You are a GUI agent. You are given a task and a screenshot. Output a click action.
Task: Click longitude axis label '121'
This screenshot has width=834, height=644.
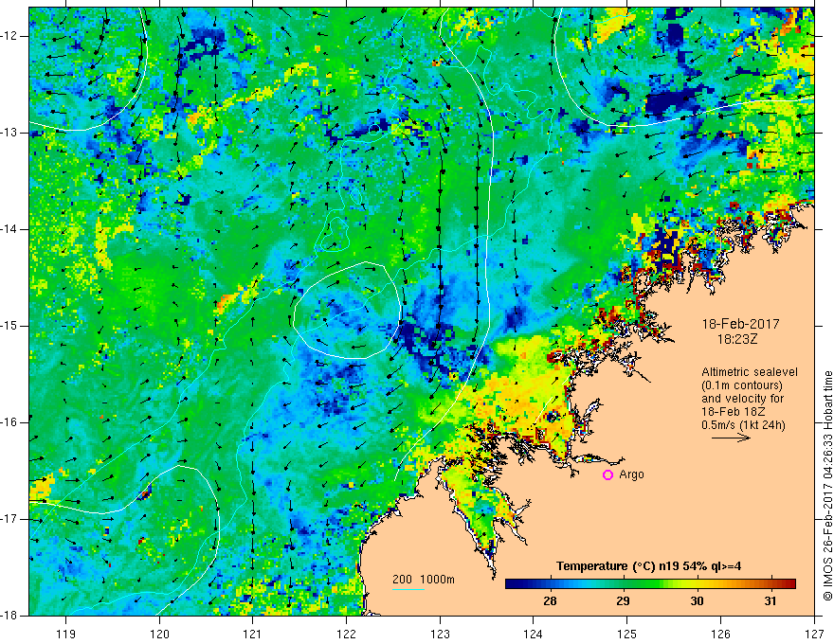point(253,634)
